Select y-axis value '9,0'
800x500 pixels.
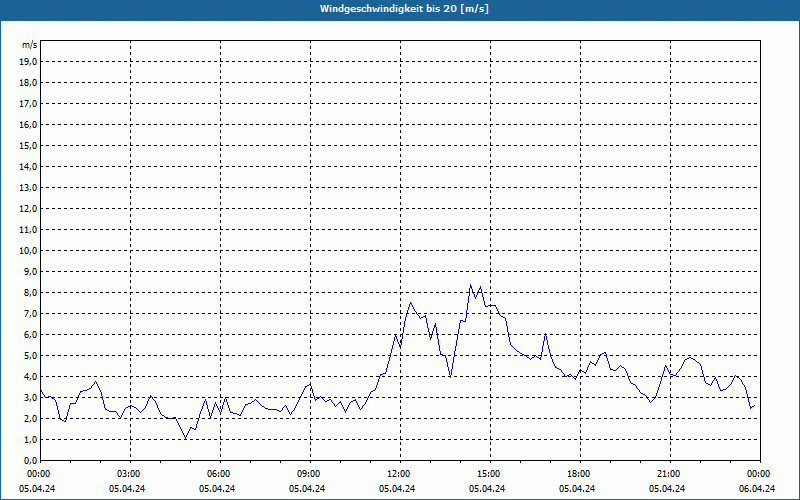(30, 271)
